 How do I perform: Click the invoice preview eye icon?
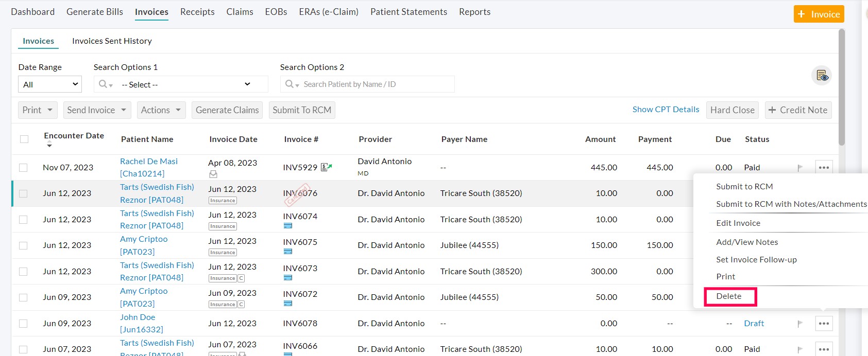pos(822,76)
